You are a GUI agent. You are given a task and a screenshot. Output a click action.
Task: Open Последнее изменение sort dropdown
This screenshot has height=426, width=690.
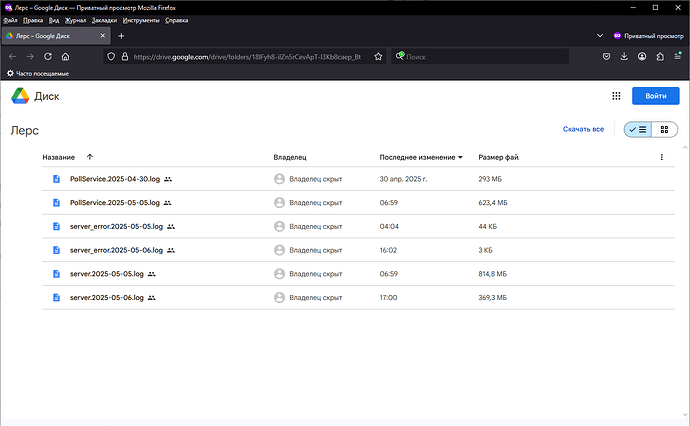460,157
